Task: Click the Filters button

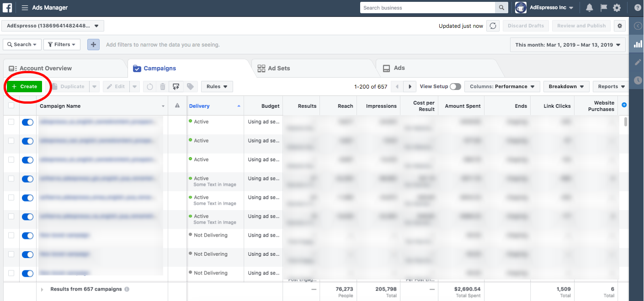Action: (x=62, y=44)
